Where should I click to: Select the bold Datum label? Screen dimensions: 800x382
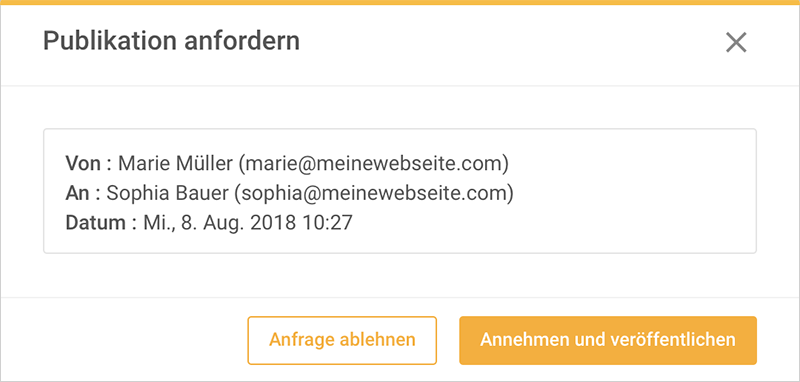point(95,223)
